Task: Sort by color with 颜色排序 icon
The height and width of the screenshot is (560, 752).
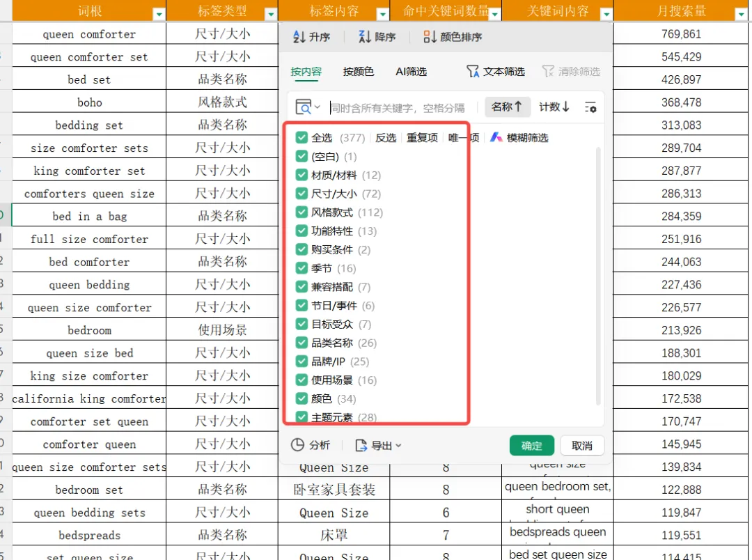Action: click(x=429, y=37)
